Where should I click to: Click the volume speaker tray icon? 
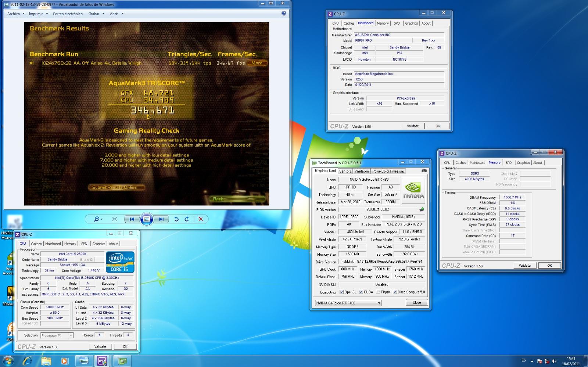[x=554, y=361]
